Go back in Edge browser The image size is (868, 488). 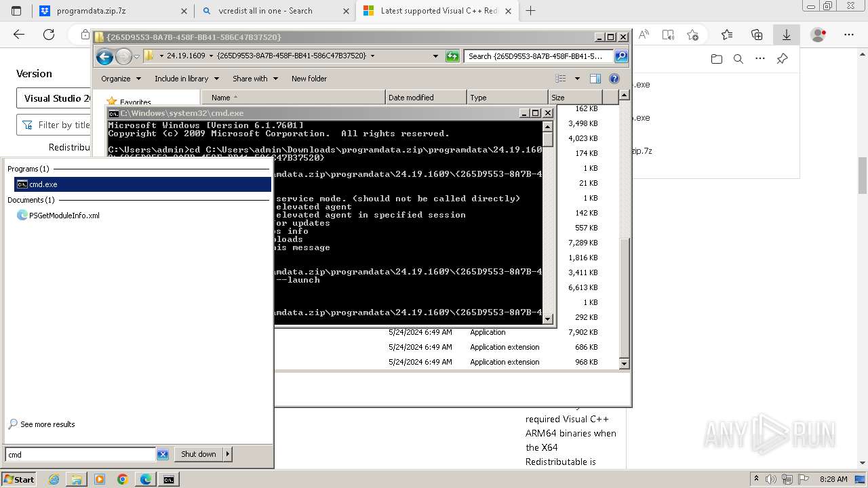(x=19, y=35)
